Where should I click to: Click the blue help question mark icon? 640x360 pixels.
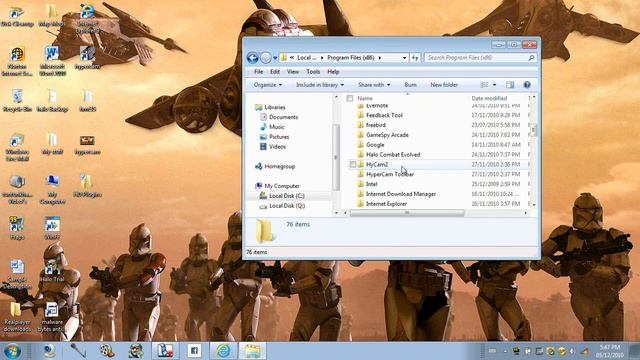(527, 85)
